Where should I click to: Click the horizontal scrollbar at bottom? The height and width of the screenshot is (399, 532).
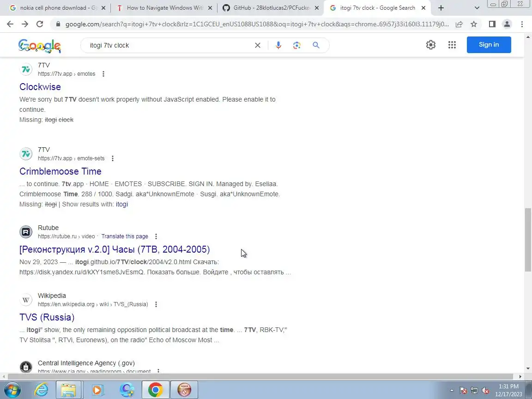click(x=260, y=377)
